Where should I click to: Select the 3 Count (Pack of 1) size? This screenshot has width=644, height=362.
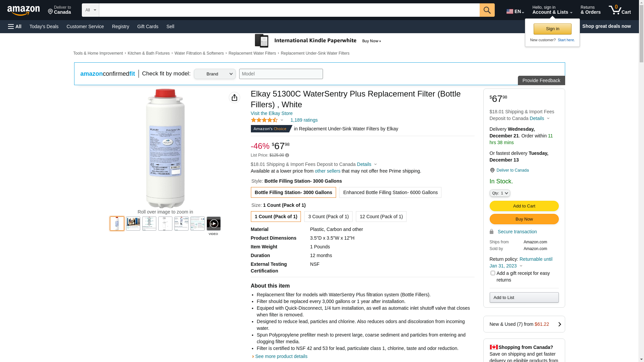328,217
